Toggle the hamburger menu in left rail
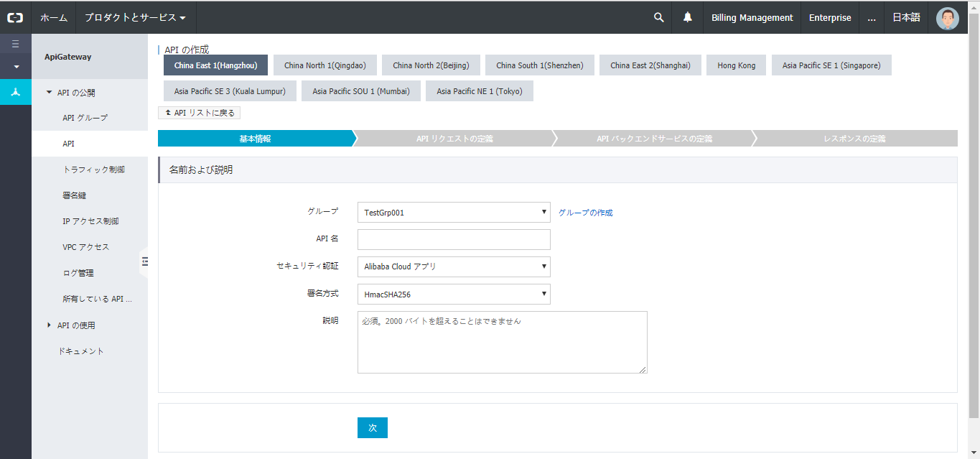Screen dimensions: 980x459 coord(15,44)
